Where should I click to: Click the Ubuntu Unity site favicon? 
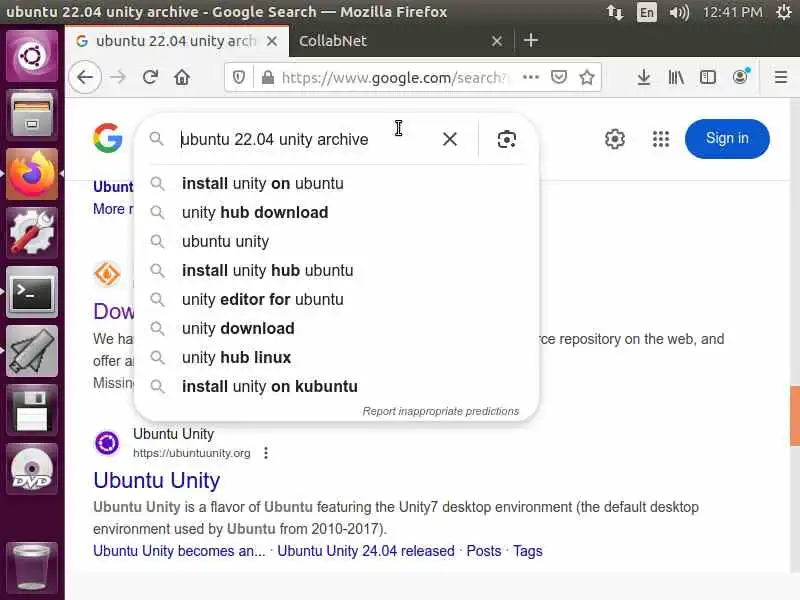[x=107, y=443]
